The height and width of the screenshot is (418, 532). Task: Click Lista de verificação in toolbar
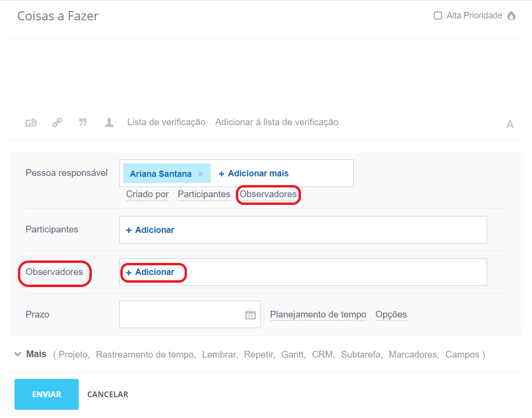pyautogui.click(x=166, y=122)
